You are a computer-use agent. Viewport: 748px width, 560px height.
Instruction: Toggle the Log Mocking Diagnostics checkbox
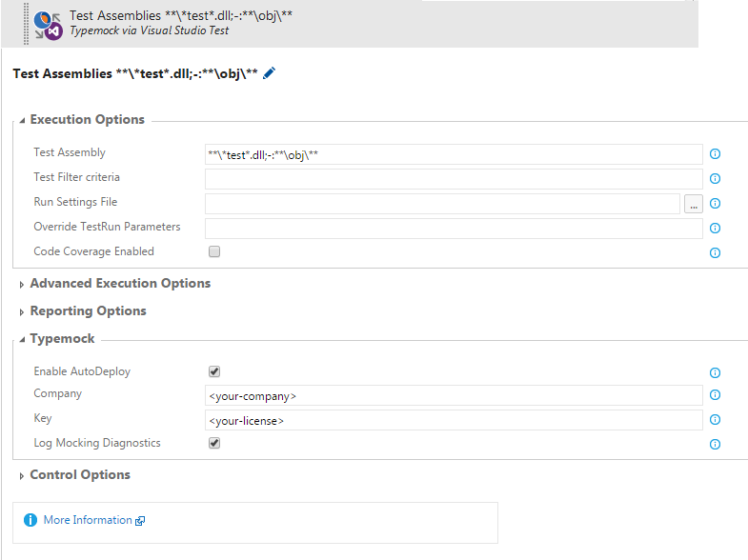point(214,443)
